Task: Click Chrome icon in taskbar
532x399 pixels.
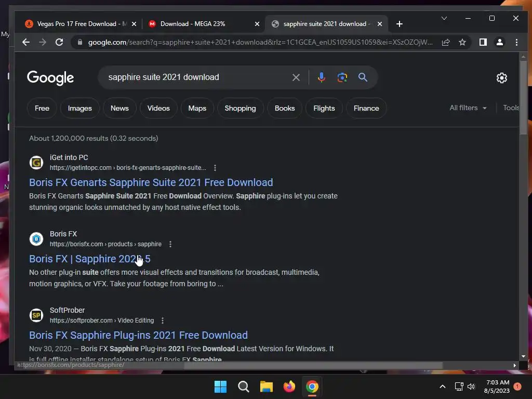Action: click(312, 387)
